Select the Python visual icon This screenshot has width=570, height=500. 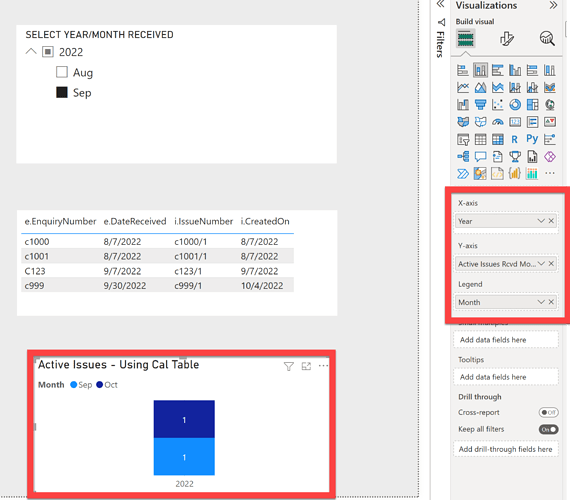[532, 139]
